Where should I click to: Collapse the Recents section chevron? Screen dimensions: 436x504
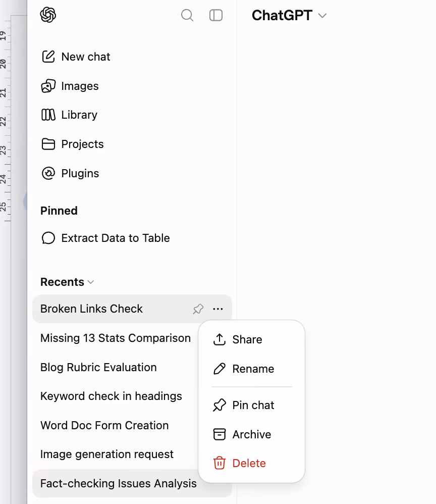[x=91, y=282]
